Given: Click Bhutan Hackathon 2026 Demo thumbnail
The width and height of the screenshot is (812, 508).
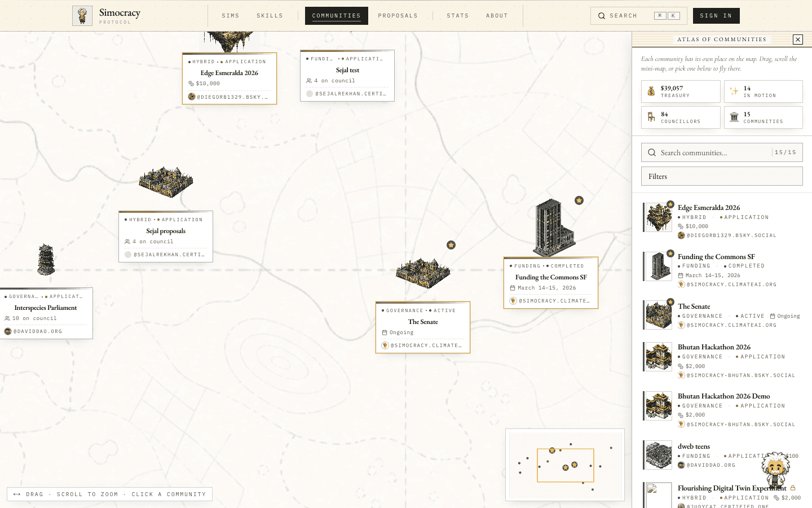Looking at the screenshot, I should click(x=659, y=406).
